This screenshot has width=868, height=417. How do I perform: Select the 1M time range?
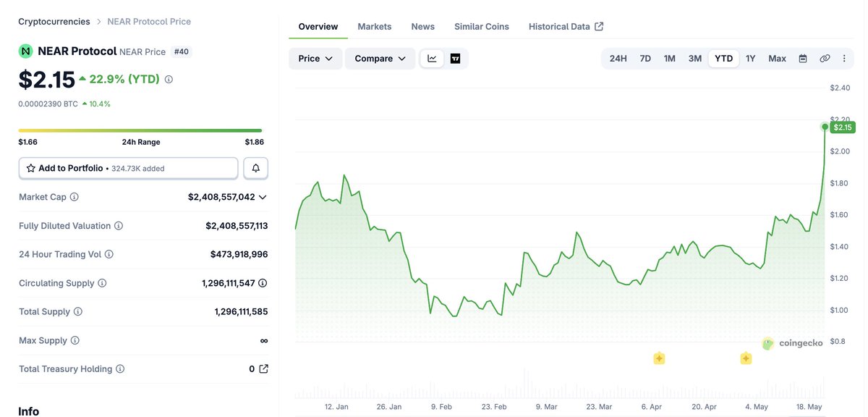[670, 59]
